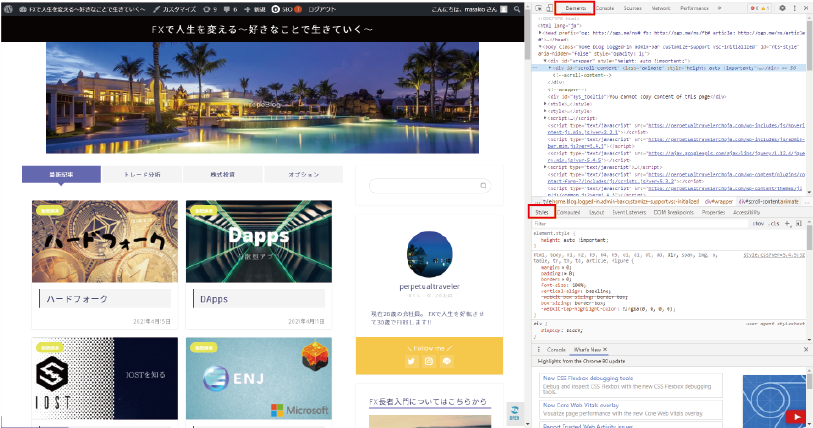This screenshot has width=813, height=428.
Task: Select the 株式投資 category tab
Action: coord(223,174)
